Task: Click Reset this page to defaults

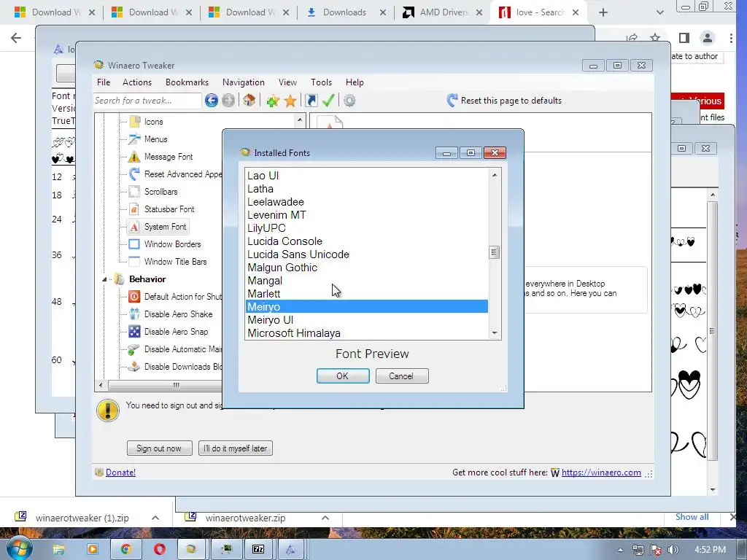Action: click(504, 101)
